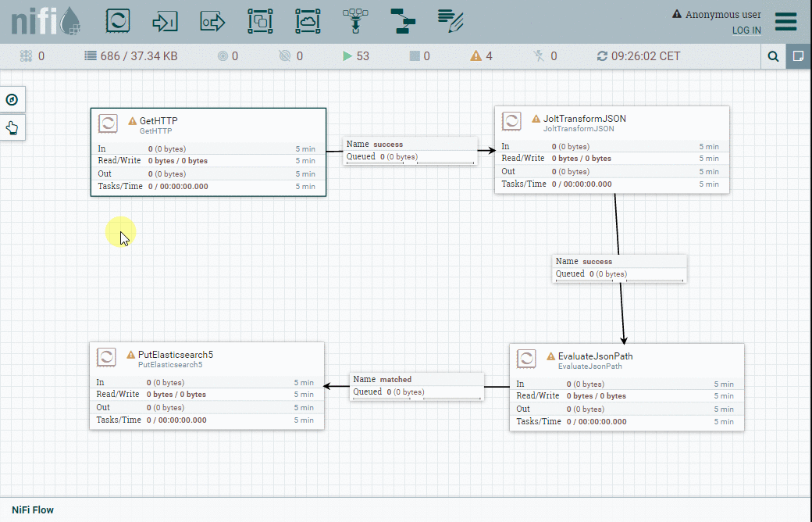Screen dimensions: 812x522
Task: Select the Processor component icon in toolbar
Action: click(117, 21)
